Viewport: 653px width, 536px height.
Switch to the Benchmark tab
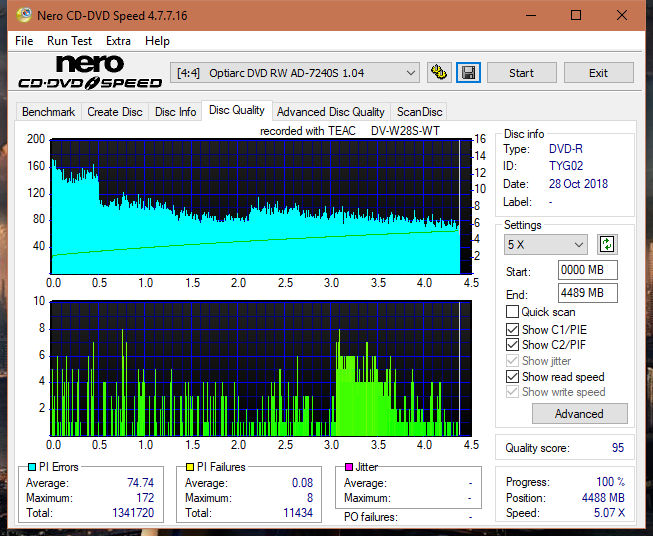click(x=49, y=112)
